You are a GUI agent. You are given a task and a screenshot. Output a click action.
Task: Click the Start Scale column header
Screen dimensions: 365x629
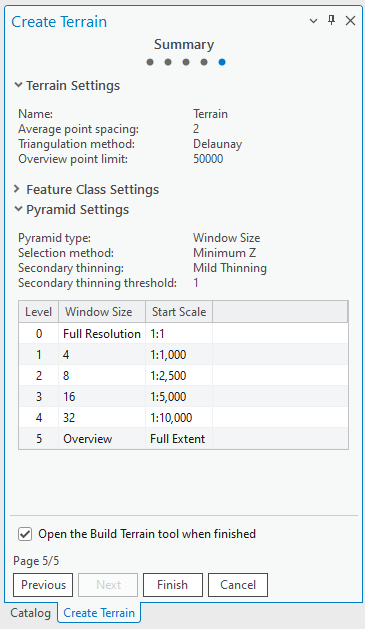179,312
